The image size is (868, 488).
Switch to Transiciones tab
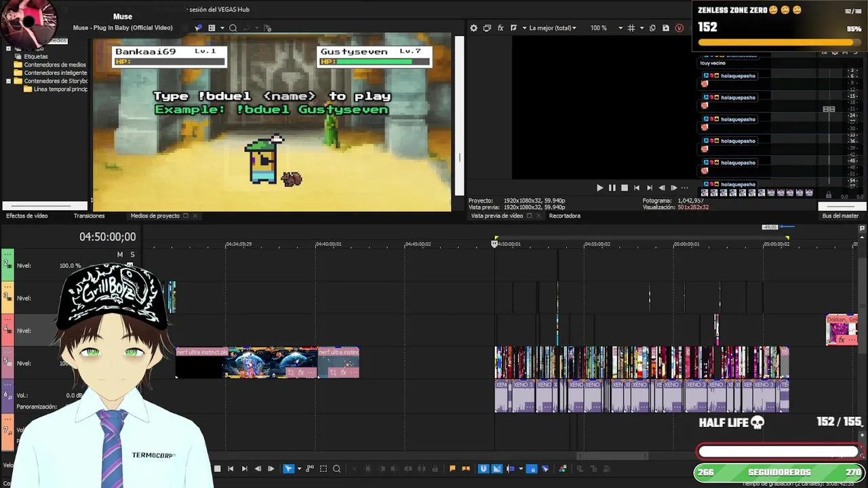click(x=89, y=216)
